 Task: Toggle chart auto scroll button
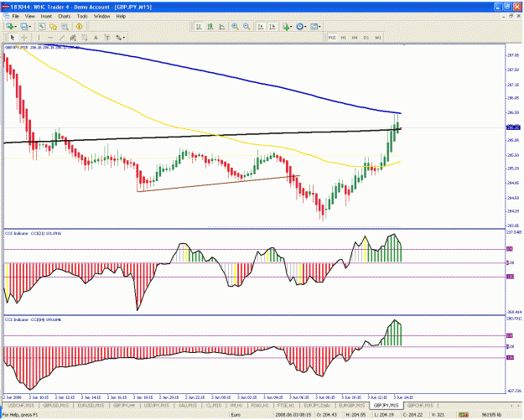pyautogui.click(x=261, y=27)
